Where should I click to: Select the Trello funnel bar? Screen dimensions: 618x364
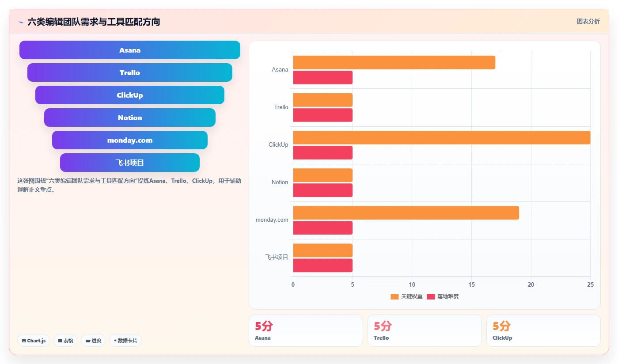click(x=130, y=72)
